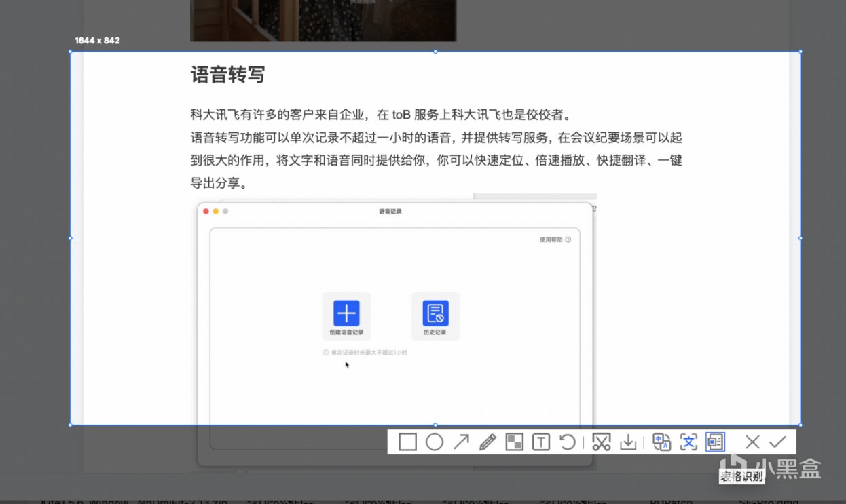Click the red close button of 语音记录 window
The image size is (846, 504).
(206, 212)
